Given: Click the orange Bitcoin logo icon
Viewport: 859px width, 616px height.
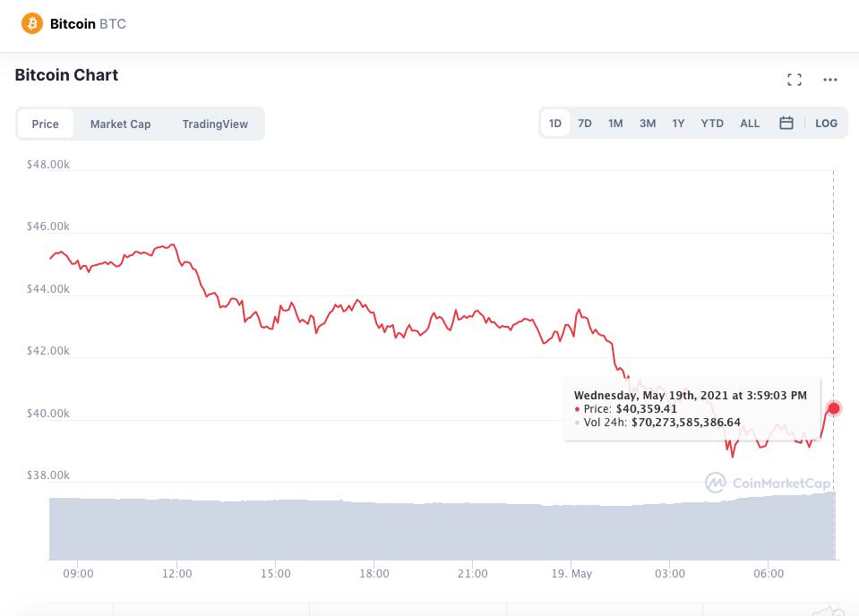Looking at the screenshot, I should point(31,23).
